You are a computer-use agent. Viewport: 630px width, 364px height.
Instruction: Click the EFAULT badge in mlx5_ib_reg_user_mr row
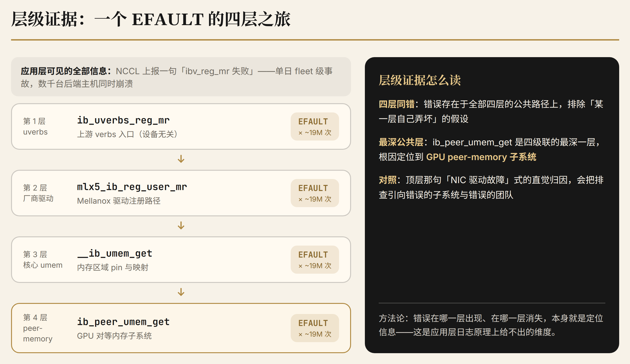315,193
